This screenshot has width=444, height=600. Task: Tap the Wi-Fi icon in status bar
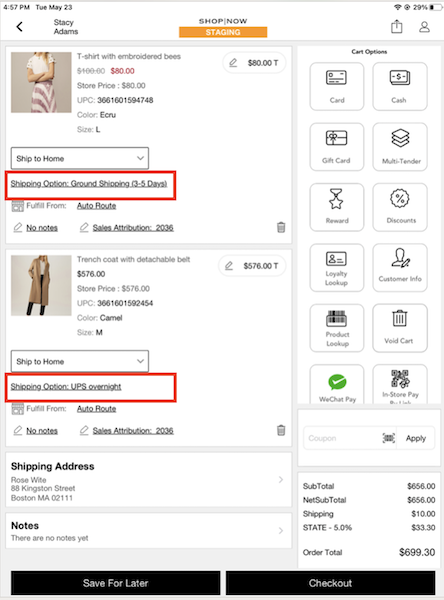click(x=397, y=7)
